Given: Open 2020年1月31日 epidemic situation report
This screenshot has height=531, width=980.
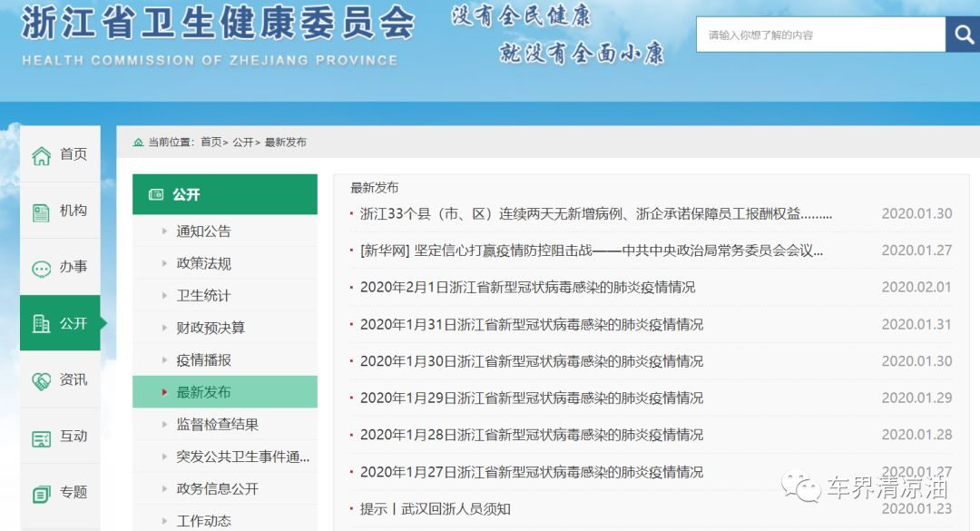Looking at the screenshot, I should (x=531, y=325).
